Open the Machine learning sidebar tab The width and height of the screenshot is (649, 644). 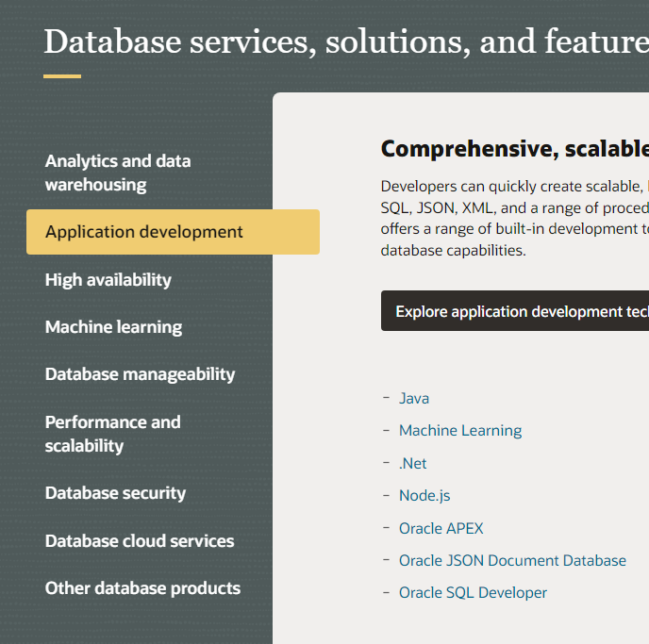pyautogui.click(x=113, y=327)
